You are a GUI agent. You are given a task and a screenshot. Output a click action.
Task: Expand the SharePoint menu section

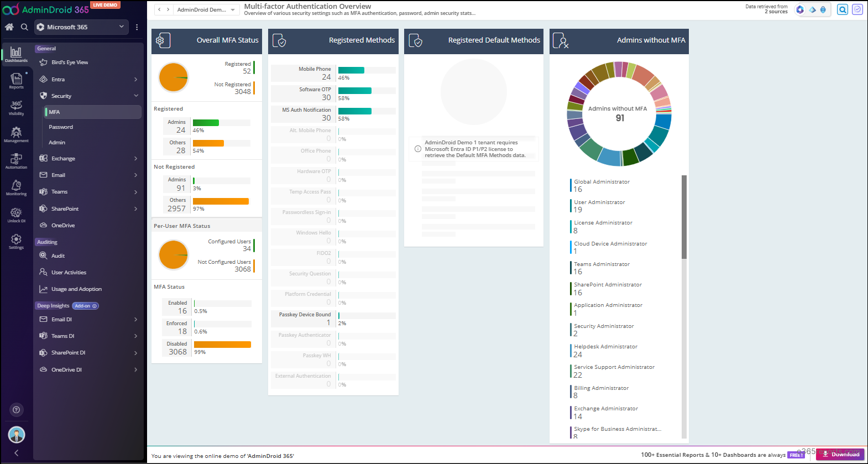tap(88, 208)
